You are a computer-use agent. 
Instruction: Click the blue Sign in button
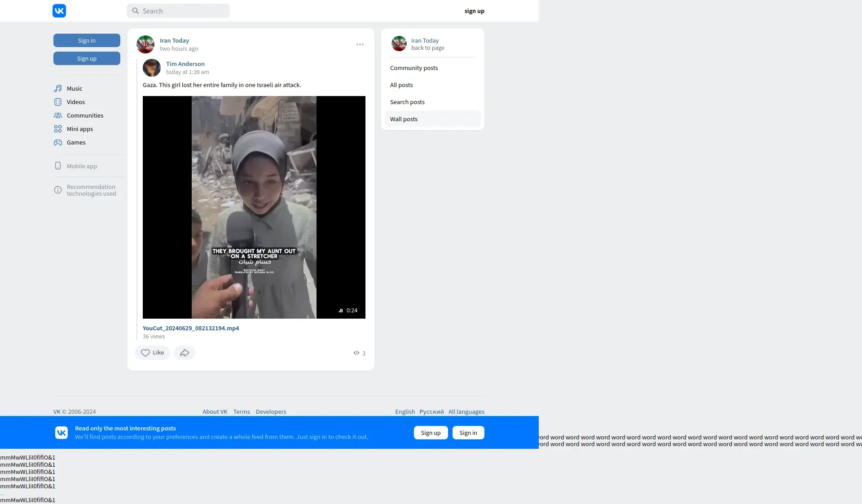[87, 40]
